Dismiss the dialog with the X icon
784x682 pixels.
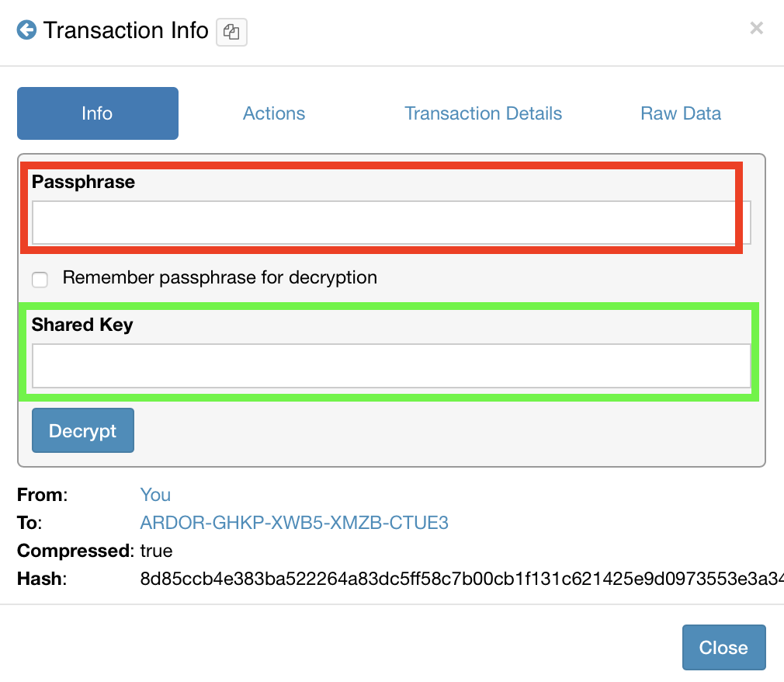click(x=756, y=30)
